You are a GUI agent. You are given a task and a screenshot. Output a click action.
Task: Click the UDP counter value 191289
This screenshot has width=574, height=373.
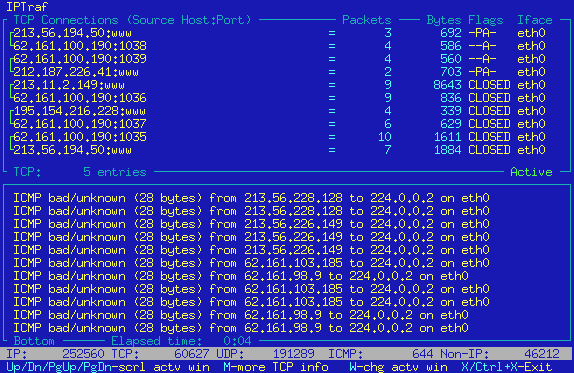[293, 354]
